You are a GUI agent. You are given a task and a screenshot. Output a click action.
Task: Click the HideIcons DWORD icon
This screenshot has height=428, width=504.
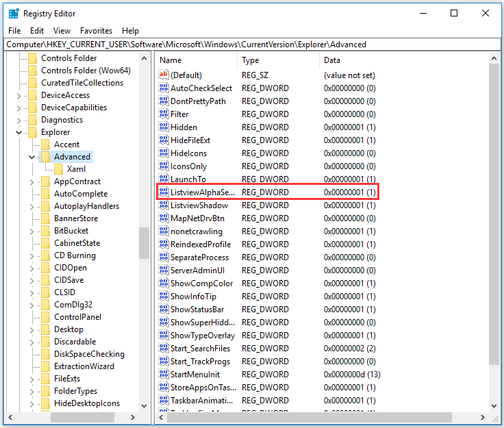pyautogui.click(x=163, y=153)
